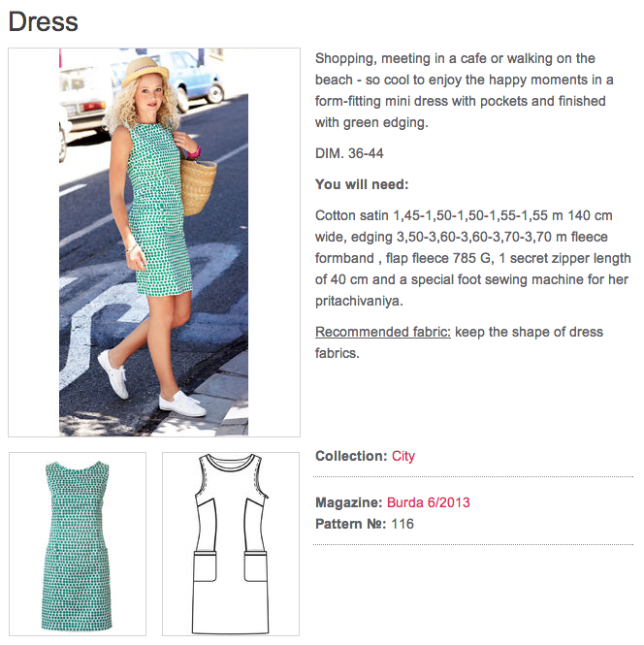Click the cotton satin materials paragraph
This screenshot has height=645, width=644.
pos(473,258)
